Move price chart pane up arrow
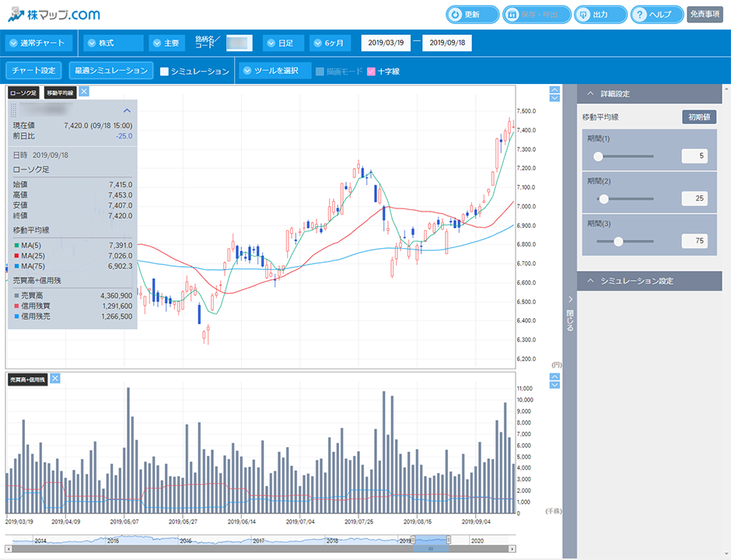Screen dimensions: 731x560 [x=554, y=89]
